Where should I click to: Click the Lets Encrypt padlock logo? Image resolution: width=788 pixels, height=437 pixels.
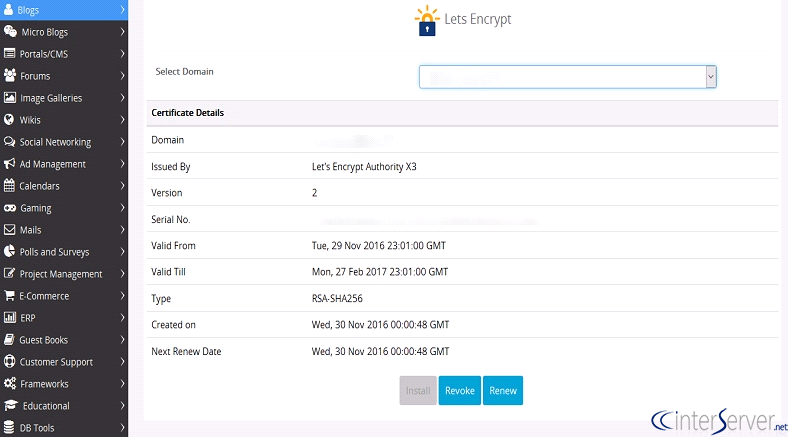click(427, 21)
